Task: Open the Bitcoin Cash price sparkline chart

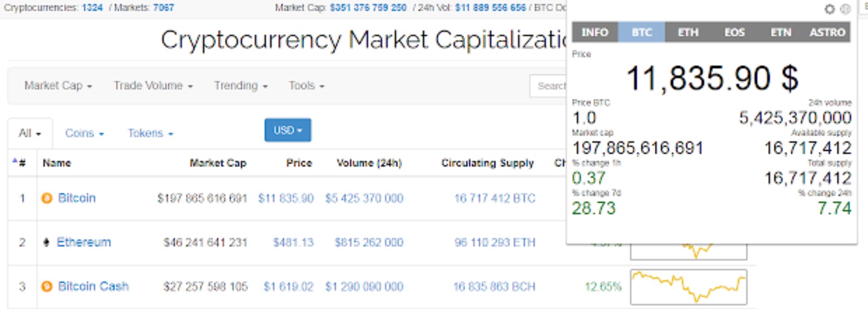Action: [x=688, y=286]
